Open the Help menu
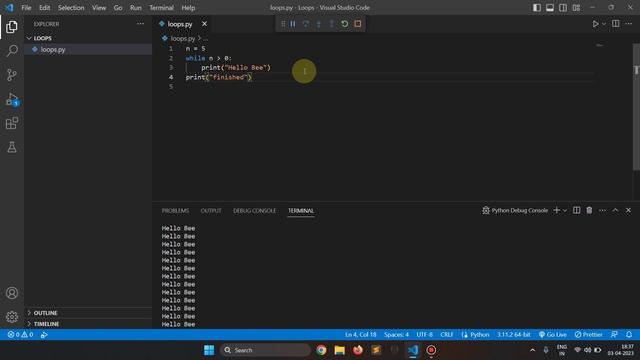640x360 pixels. click(x=188, y=8)
